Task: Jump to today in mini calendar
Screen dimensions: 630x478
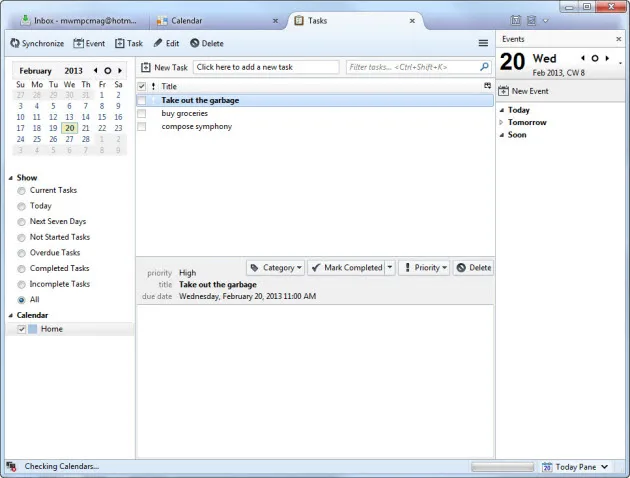Action: 107,71
